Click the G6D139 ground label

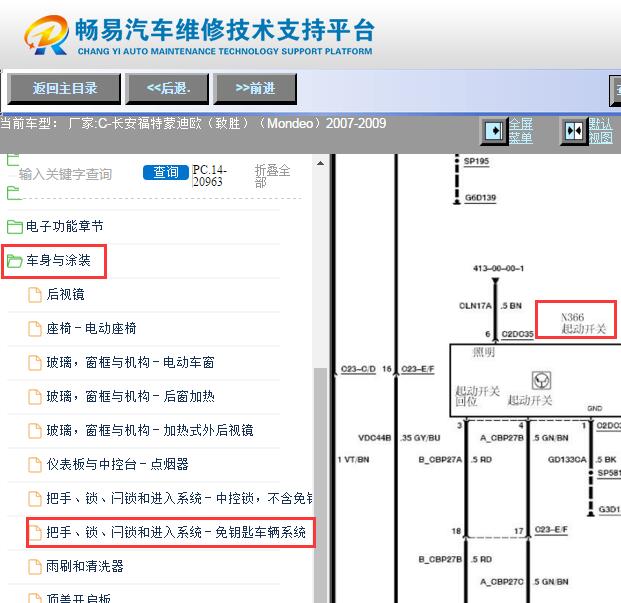pos(480,198)
